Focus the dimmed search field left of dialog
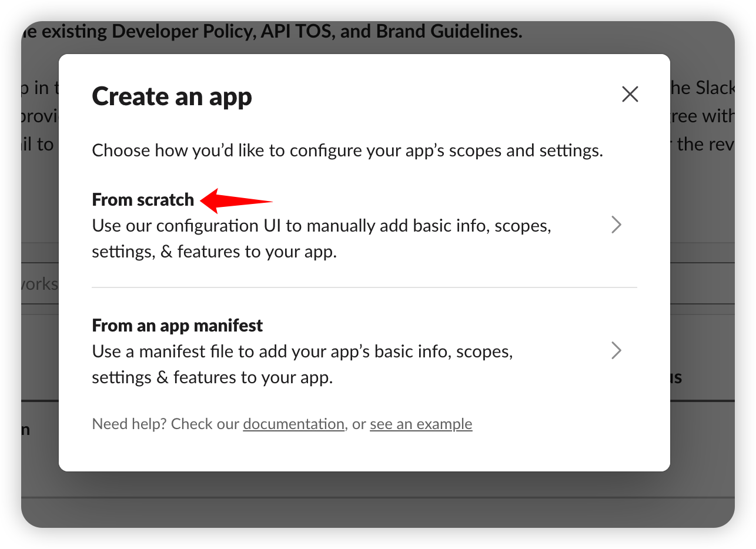The width and height of the screenshot is (756, 549). pyautogui.click(x=39, y=284)
